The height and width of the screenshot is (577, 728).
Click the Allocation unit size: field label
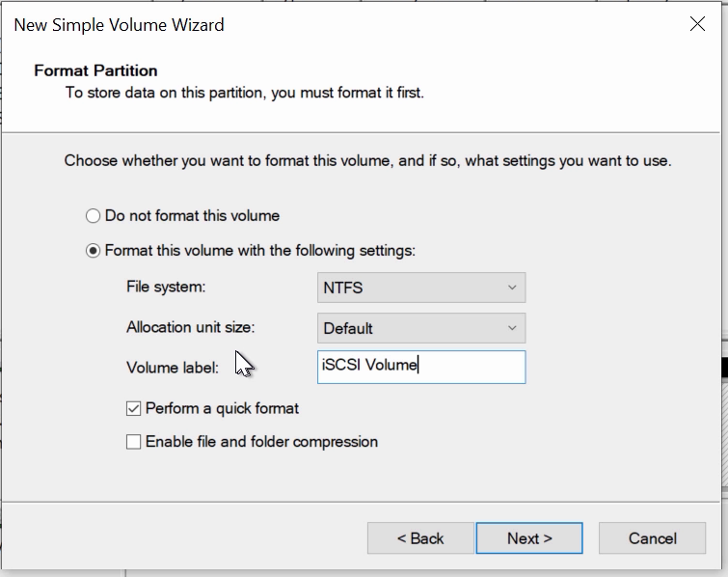point(190,327)
